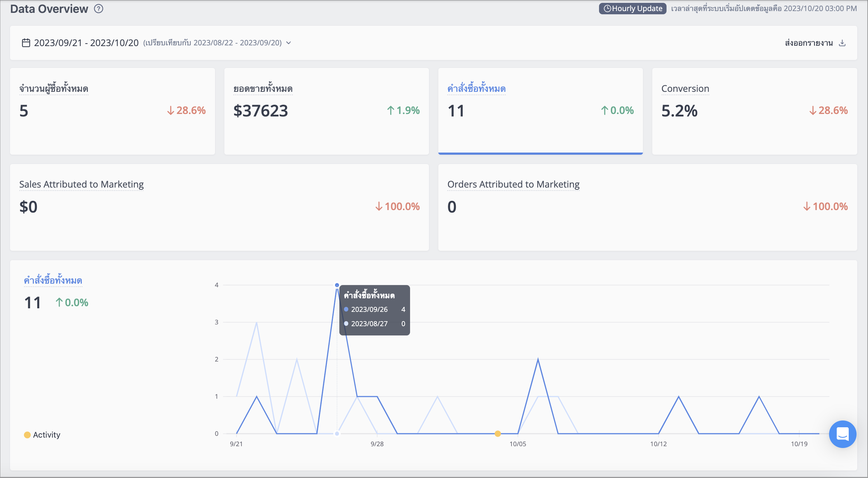Click the yellow Activity legend dot
The width and height of the screenshot is (868, 478).
[x=27, y=435]
